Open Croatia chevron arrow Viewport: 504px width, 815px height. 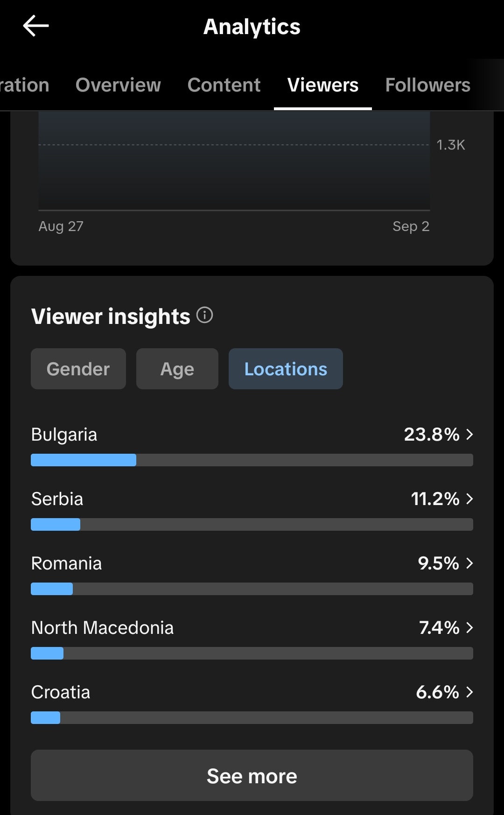click(469, 692)
